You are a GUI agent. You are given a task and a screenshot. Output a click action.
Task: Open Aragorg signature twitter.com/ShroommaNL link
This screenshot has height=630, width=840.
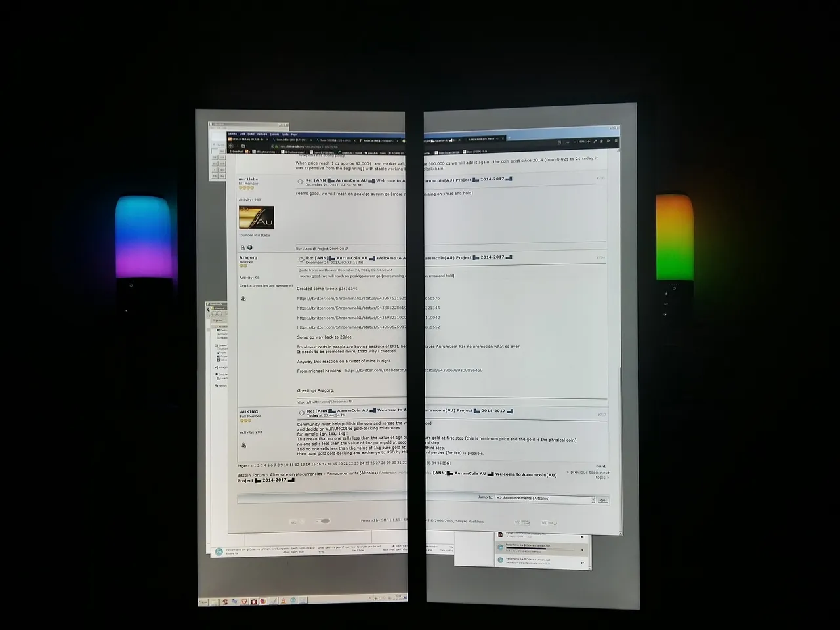pos(324,402)
